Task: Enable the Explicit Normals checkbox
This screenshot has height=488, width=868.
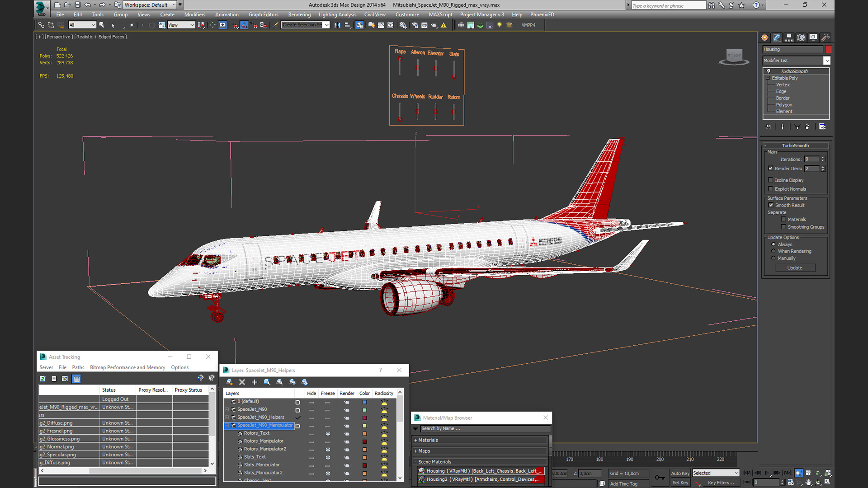Action: click(x=770, y=189)
